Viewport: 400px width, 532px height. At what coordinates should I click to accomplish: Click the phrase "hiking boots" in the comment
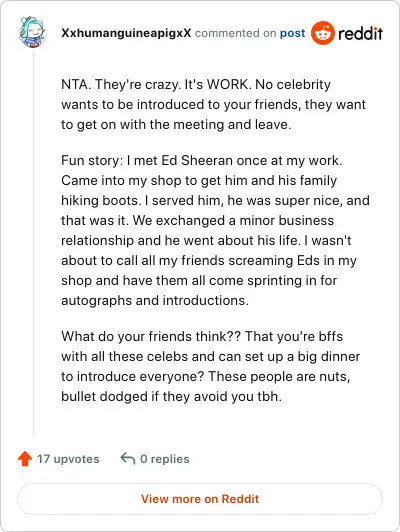pos(100,201)
